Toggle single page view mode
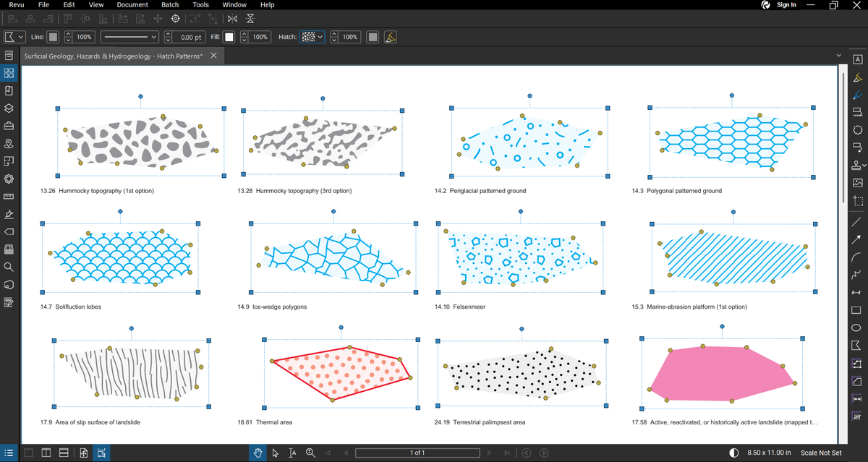The image size is (868, 462). point(28,453)
